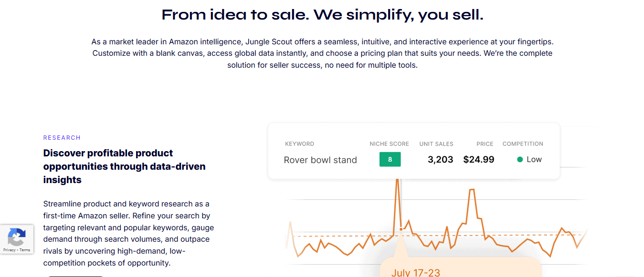Click the green Low competition dot
The image size is (644, 277).
(520, 159)
